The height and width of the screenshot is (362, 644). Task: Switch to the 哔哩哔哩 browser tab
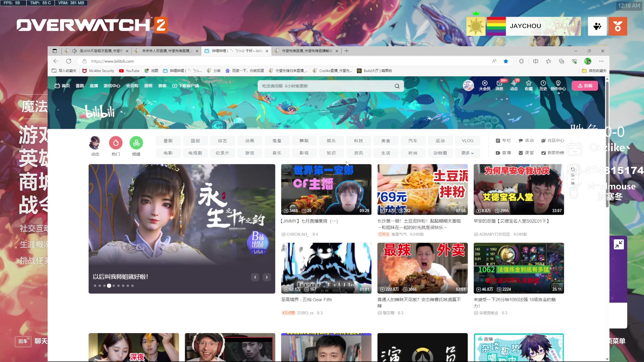(x=235, y=51)
